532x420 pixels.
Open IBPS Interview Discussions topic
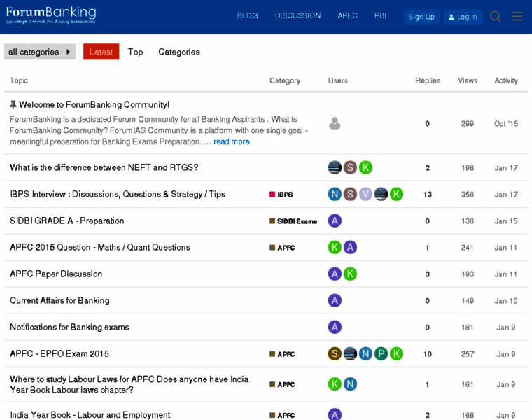click(118, 194)
